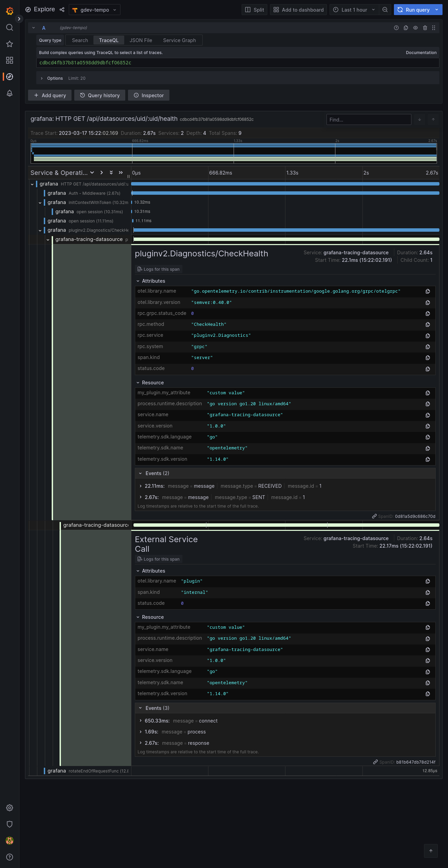Open Query history
The width and height of the screenshot is (448, 868).
pos(100,95)
